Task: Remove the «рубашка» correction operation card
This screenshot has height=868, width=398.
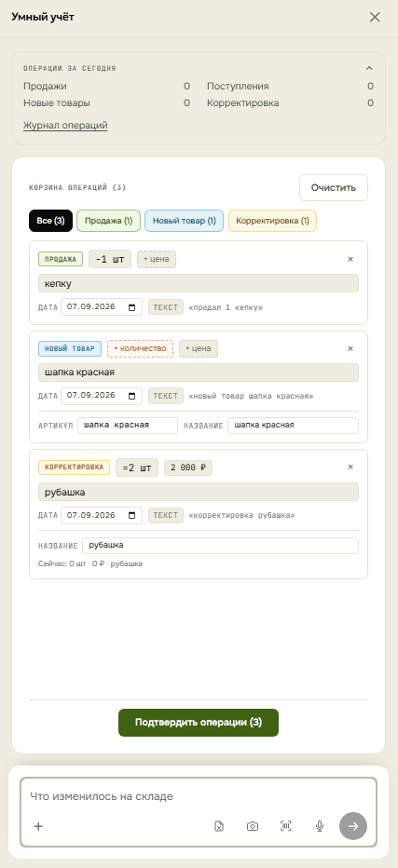Action: pos(350,467)
